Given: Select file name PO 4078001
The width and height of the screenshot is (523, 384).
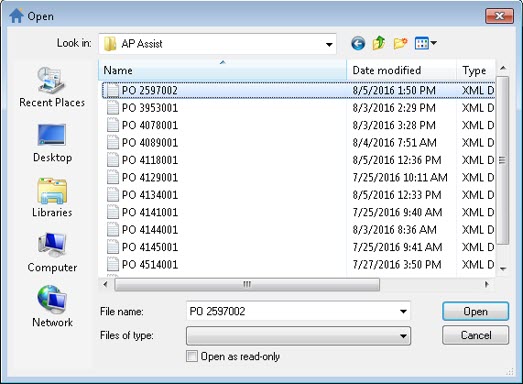Looking at the screenshot, I should point(150,125).
